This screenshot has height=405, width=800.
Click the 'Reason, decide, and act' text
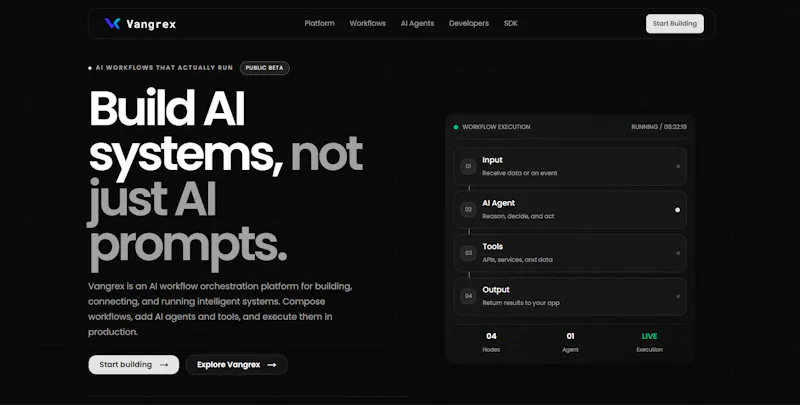[518, 216]
